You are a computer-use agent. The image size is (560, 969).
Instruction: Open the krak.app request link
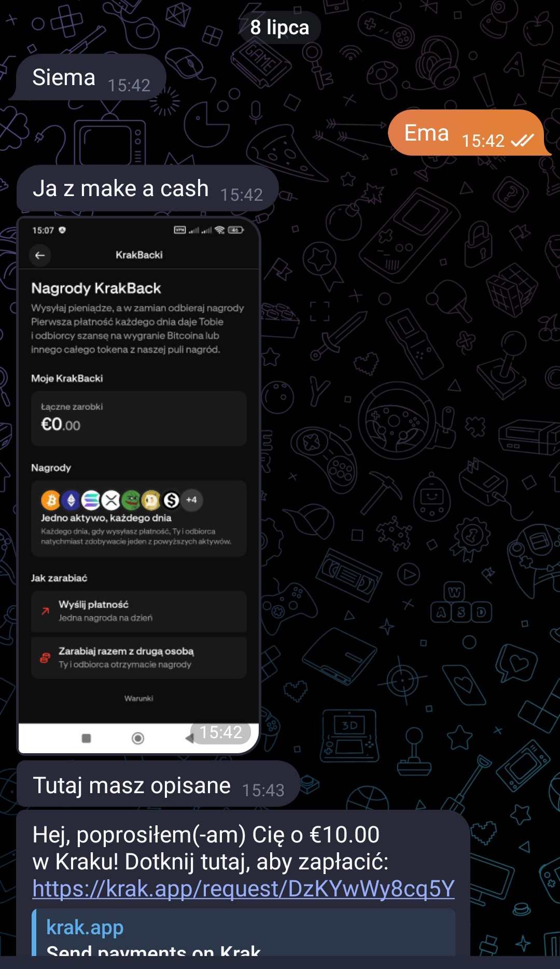[x=243, y=889]
